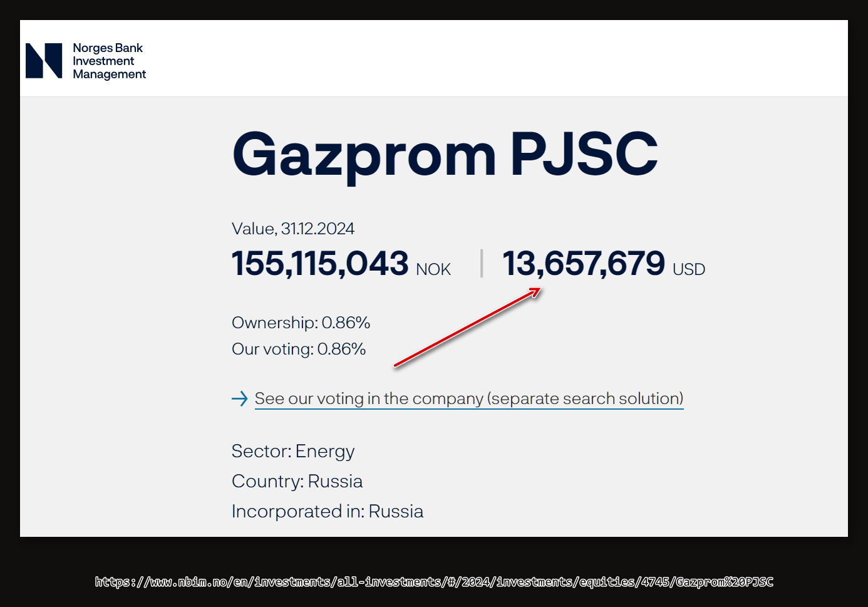
Task: Select the Our voting: 0.86% line
Action: [299, 349]
